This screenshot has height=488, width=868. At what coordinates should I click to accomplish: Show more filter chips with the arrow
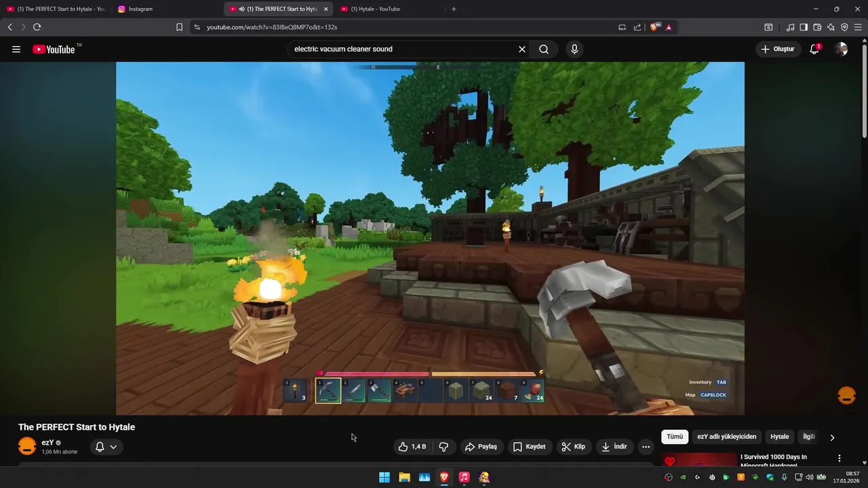pyautogui.click(x=832, y=437)
